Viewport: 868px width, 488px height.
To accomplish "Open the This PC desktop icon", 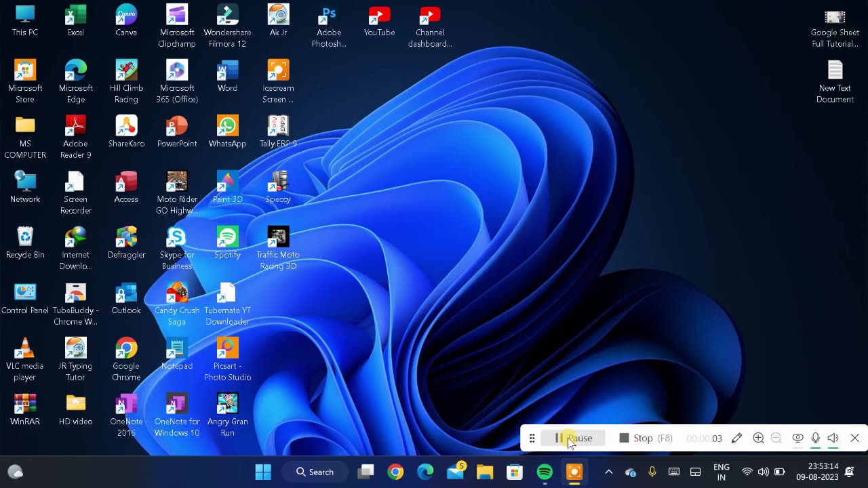I will click(25, 21).
